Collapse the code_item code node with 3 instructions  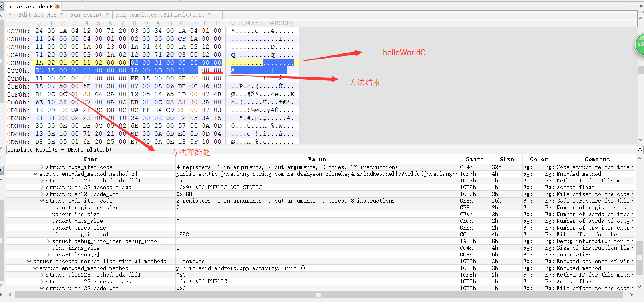tap(42, 201)
